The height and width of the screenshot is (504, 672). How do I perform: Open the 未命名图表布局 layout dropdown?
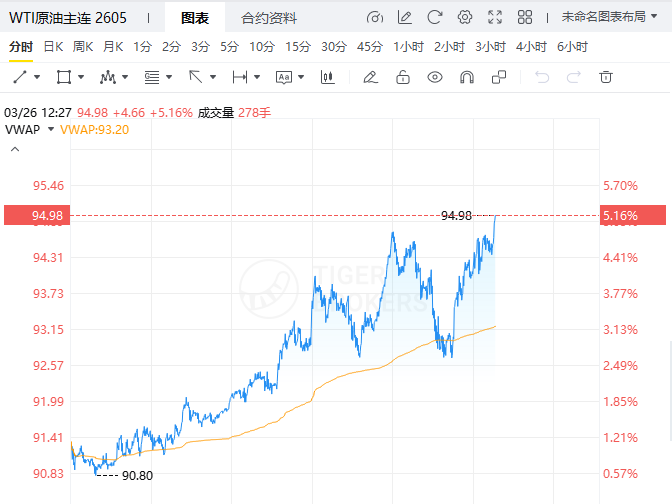click(610, 18)
